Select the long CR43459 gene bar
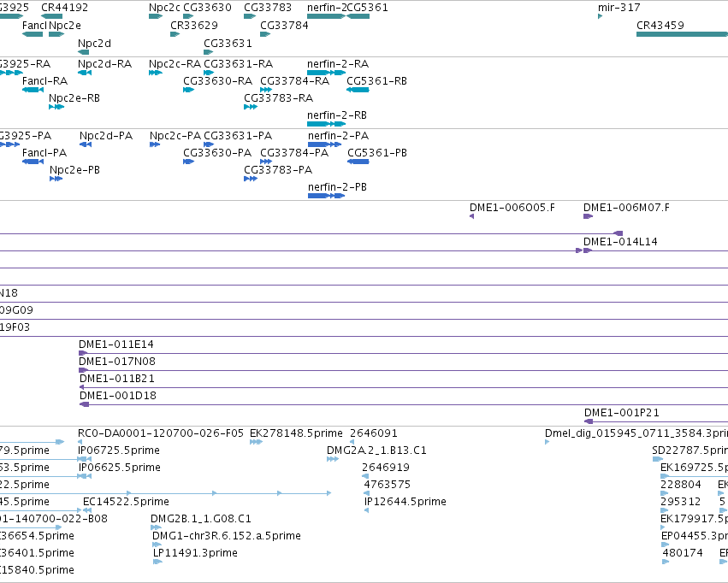 click(x=682, y=34)
